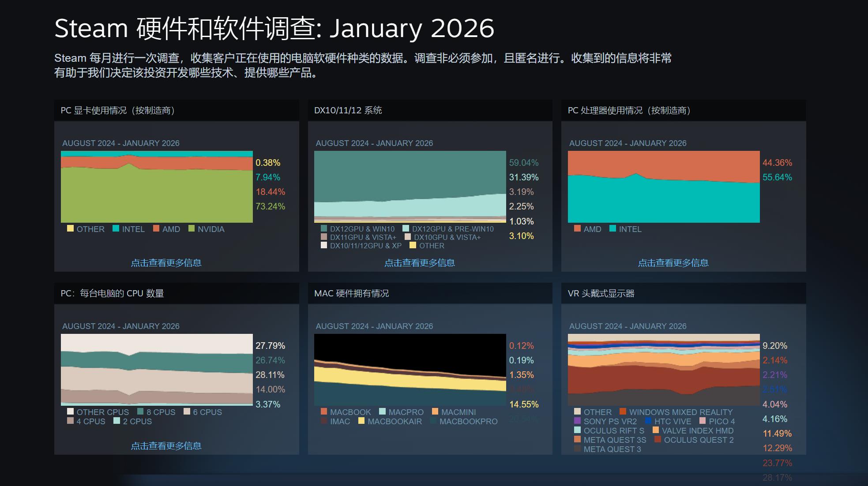Click the INTEL legend swatch in processor chart

pyautogui.click(x=612, y=228)
